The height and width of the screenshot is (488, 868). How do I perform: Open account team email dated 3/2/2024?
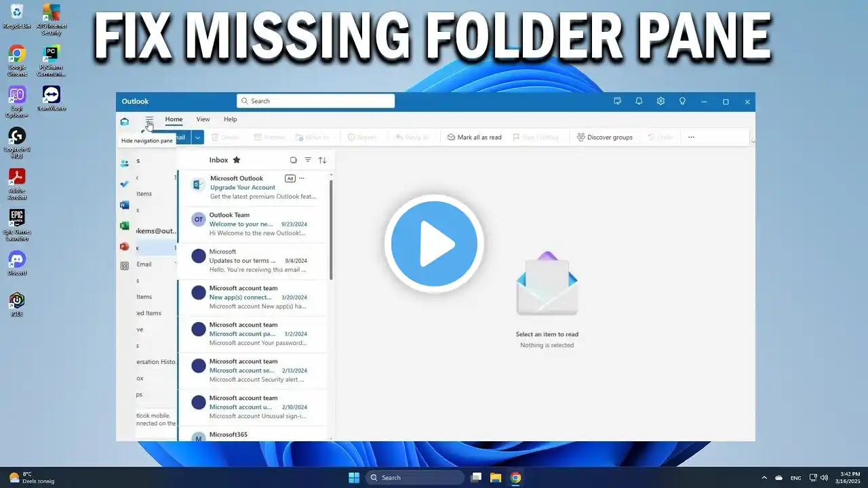coord(252,334)
